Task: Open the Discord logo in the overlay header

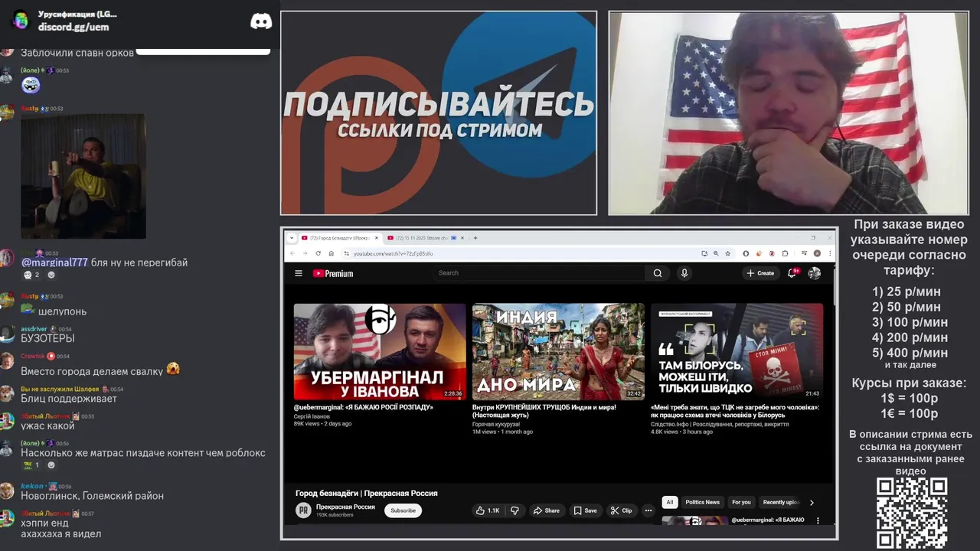Action: [x=261, y=21]
